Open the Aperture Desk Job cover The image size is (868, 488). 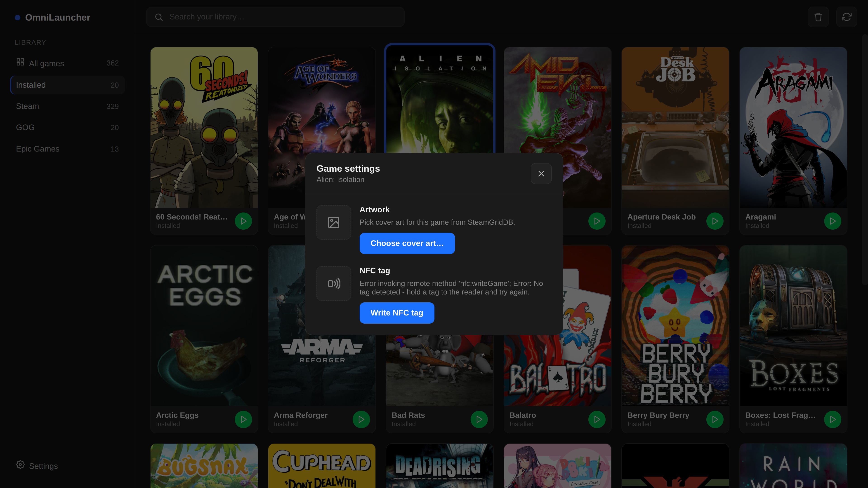[x=675, y=127]
